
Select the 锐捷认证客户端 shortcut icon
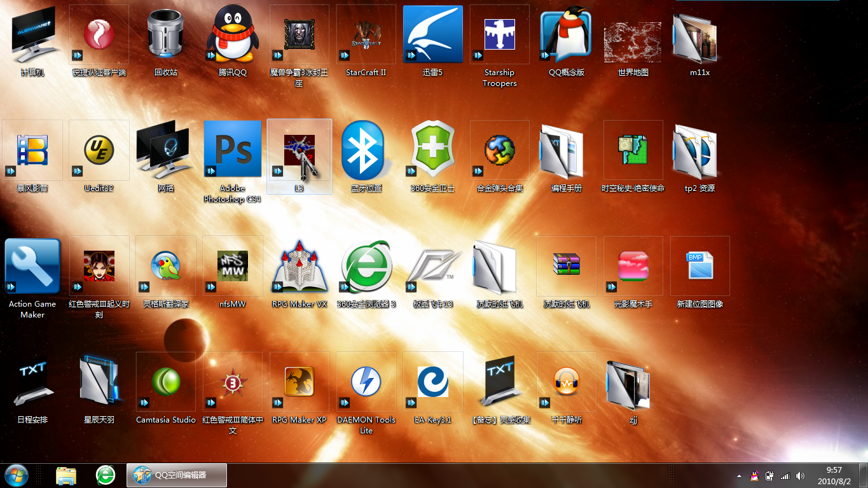99,34
